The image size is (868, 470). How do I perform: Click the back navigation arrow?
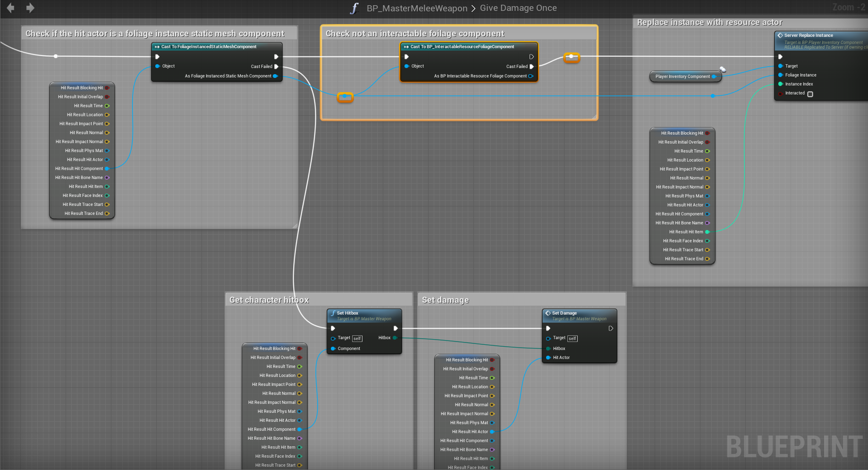click(x=10, y=8)
